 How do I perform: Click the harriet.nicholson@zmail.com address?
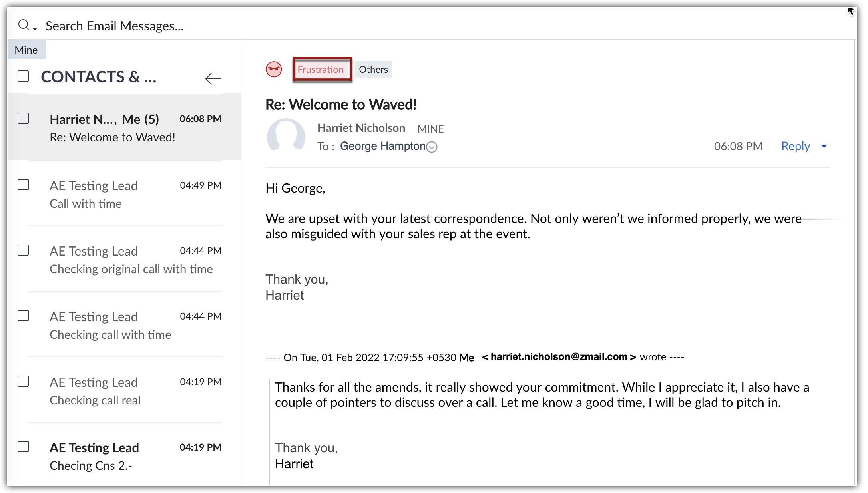click(x=559, y=357)
